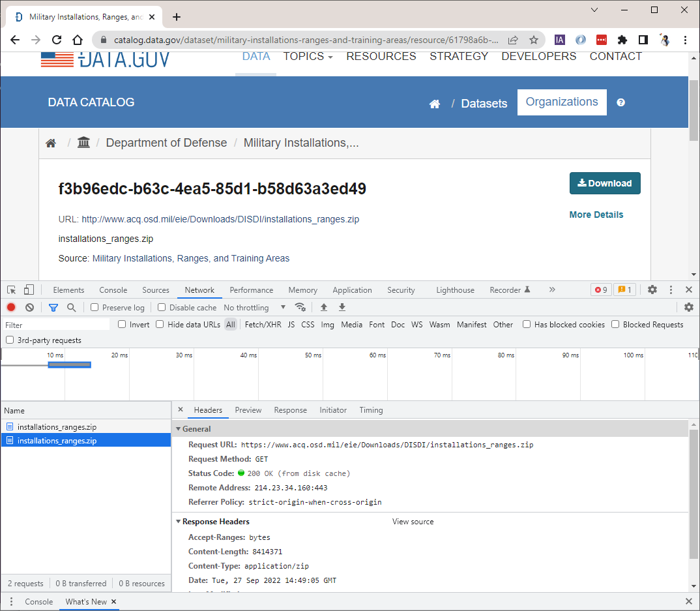
Task: Open the Timing tab
Action: tap(371, 410)
